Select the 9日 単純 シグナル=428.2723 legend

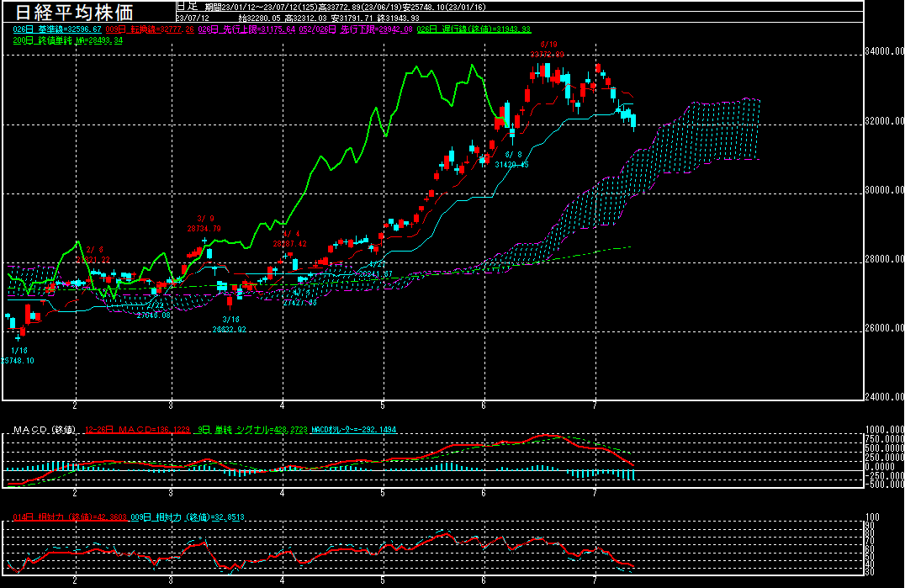[x=252, y=429]
